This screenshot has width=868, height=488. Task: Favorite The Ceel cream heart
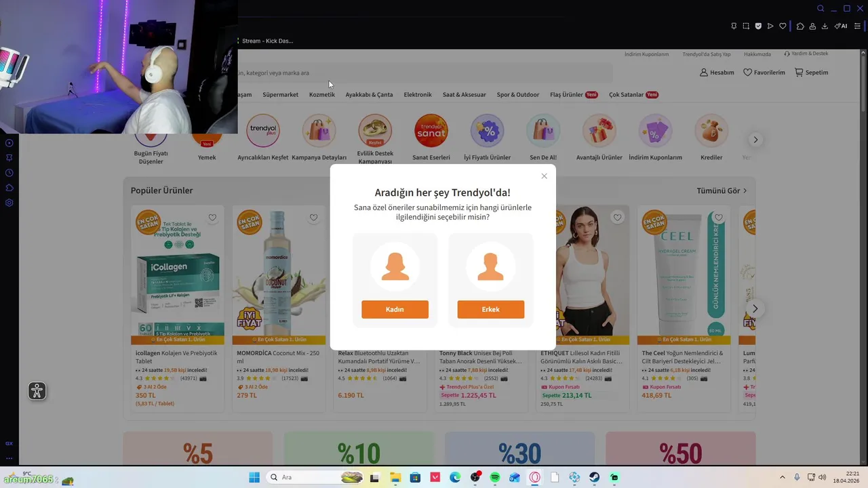(x=718, y=218)
